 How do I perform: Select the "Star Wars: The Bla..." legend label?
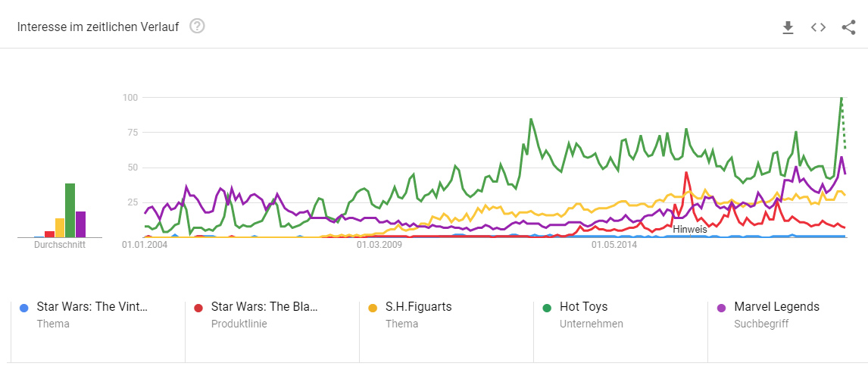click(x=264, y=307)
